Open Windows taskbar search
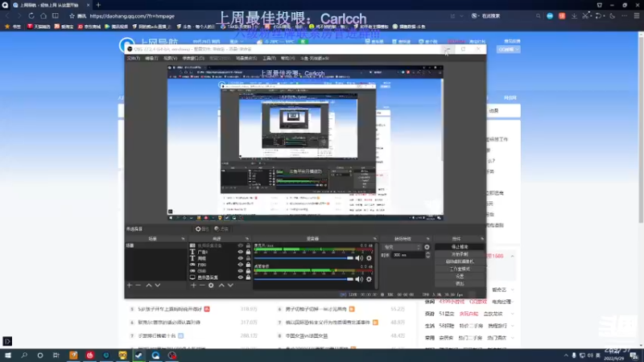This screenshot has height=362, width=644. click(x=24, y=356)
